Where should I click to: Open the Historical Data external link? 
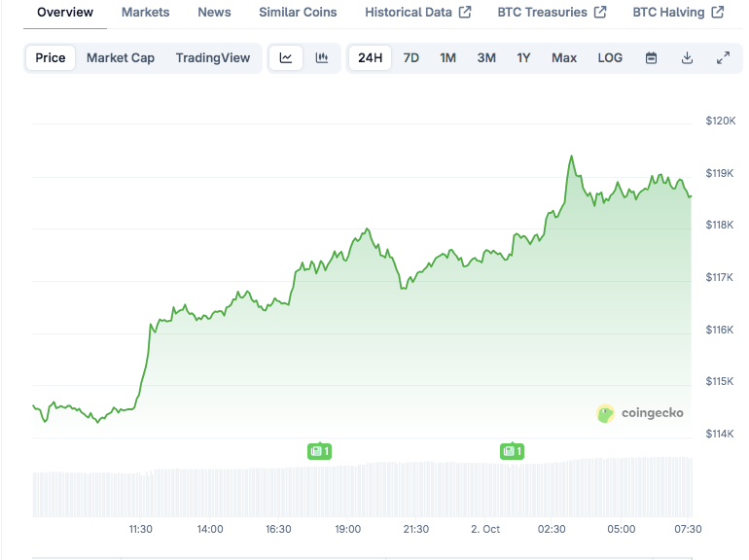pyautogui.click(x=417, y=13)
